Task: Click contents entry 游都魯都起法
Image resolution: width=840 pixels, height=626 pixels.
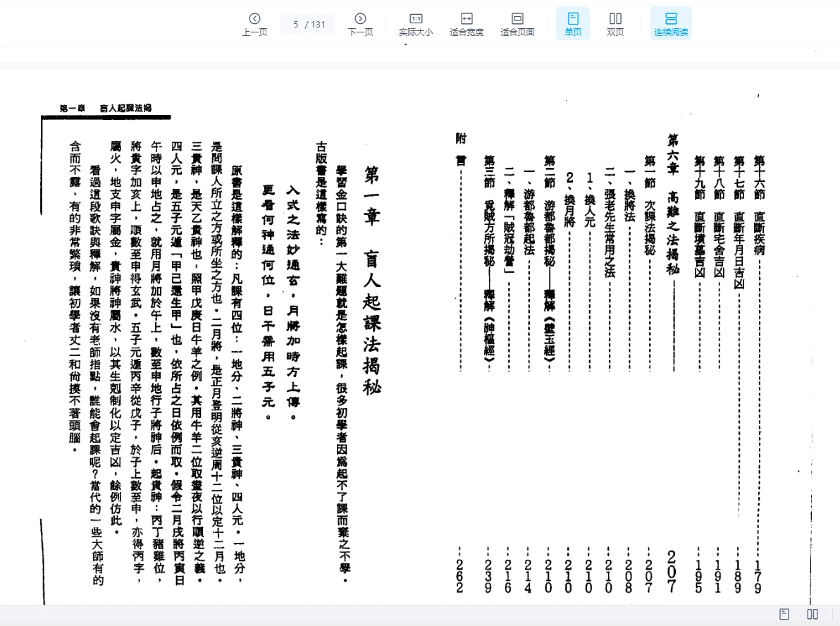Action: [529, 211]
